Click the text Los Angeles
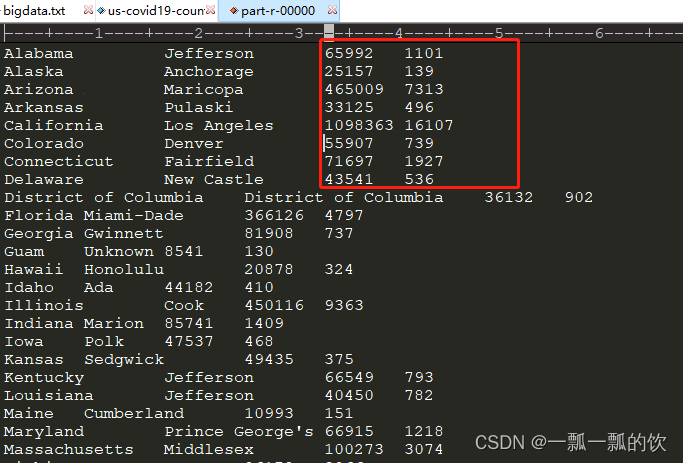This screenshot has width=683, height=463. (219, 125)
